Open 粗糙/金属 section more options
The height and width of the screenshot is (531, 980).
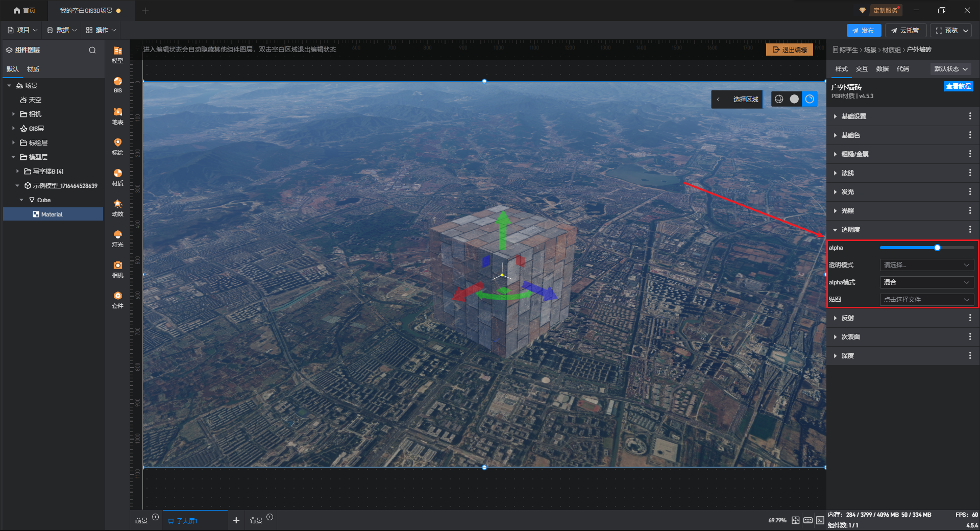click(970, 154)
